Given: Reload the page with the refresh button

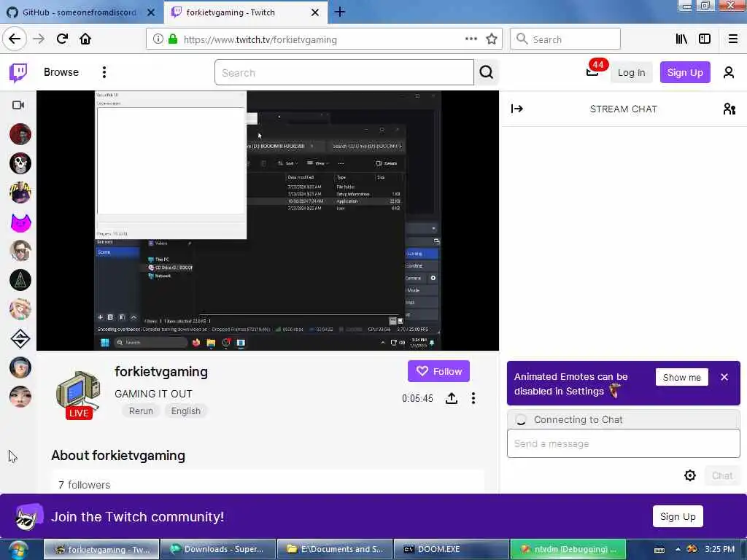Looking at the screenshot, I should [x=63, y=39].
